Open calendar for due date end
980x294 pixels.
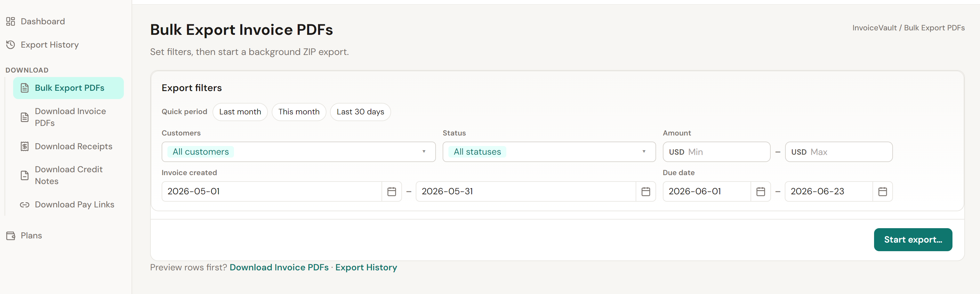coord(883,191)
